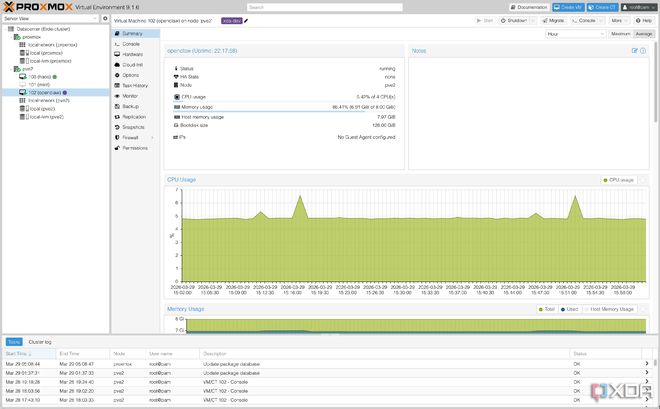Switch to the Cluster log tab

40,342
